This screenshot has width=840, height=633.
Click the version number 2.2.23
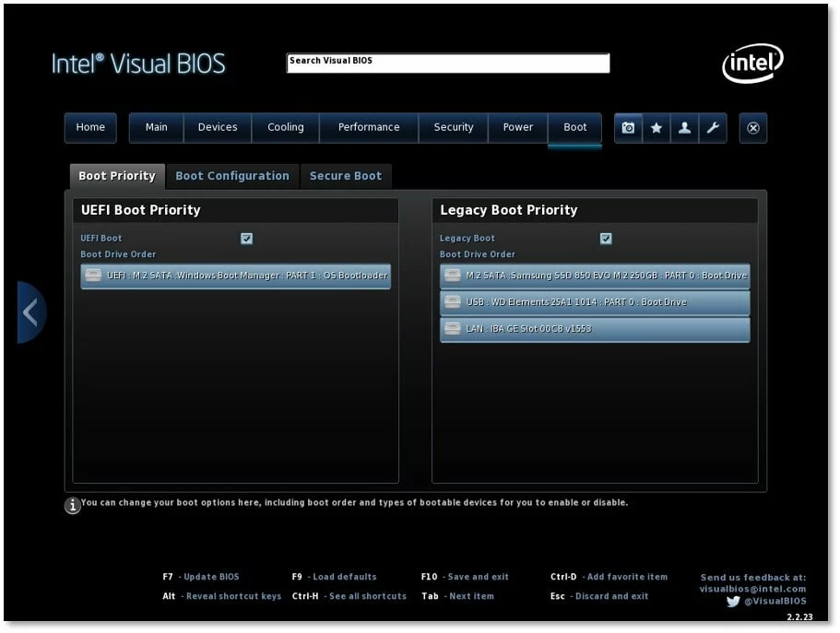(799, 617)
